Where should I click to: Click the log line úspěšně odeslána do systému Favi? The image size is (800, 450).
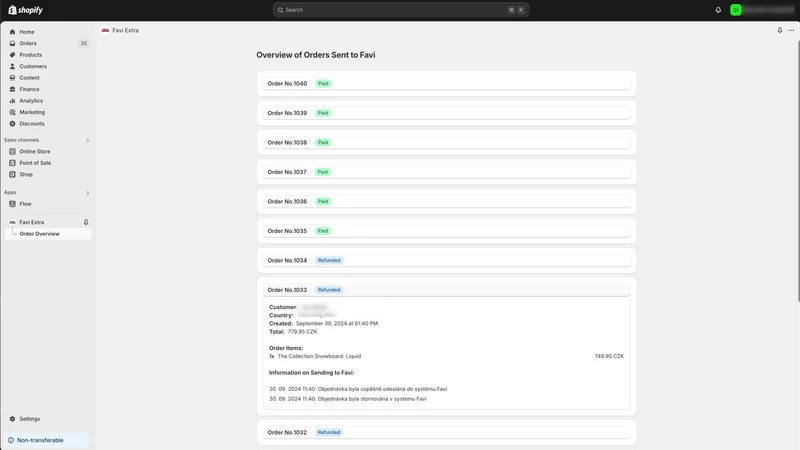pyautogui.click(x=358, y=389)
